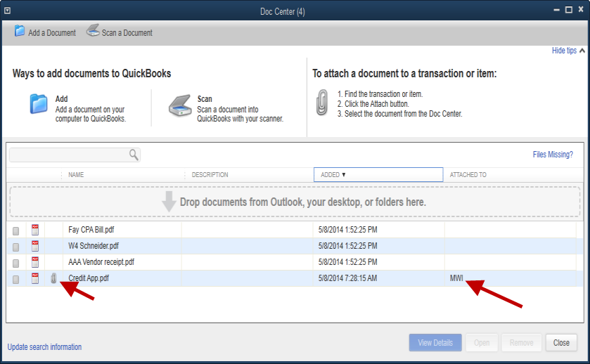Open the window system menu icon
The height and width of the screenshot is (364, 590).
7,11
